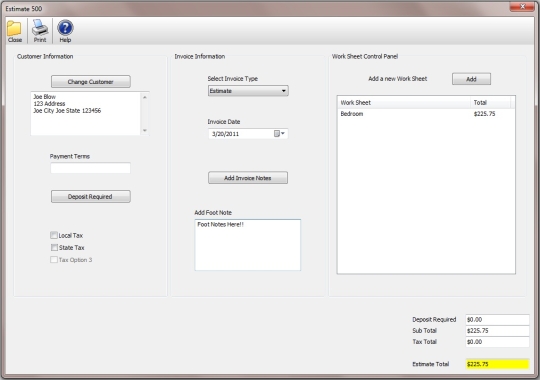Click the Close folder icon in toolbar
Viewport: 540px width, 380px height.
click(14, 31)
